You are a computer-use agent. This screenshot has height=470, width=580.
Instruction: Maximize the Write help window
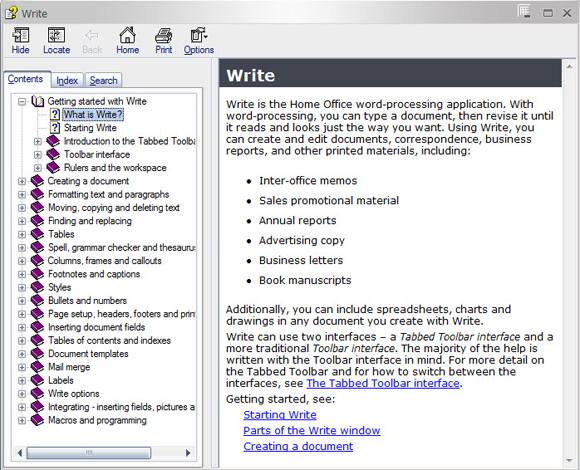(x=548, y=13)
